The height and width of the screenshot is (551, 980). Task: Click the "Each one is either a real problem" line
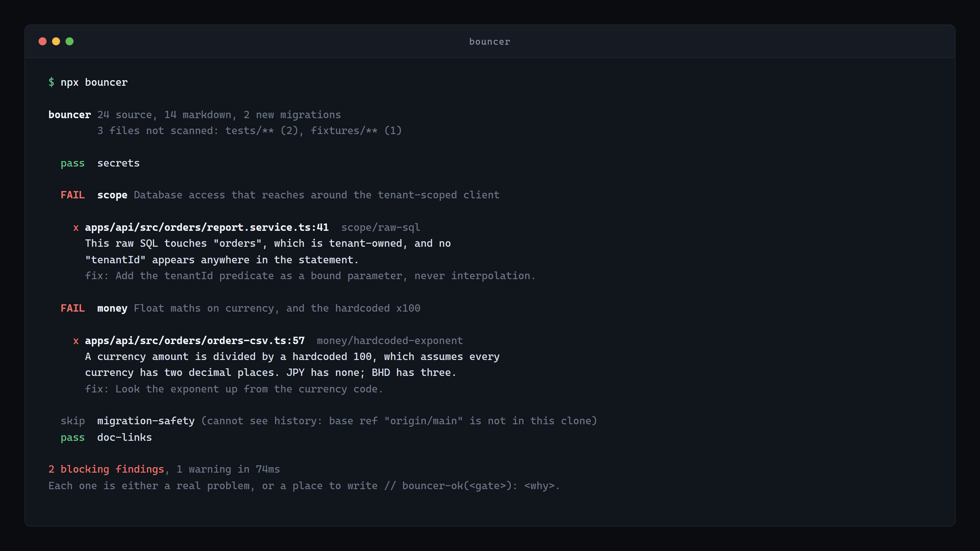click(304, 486)
